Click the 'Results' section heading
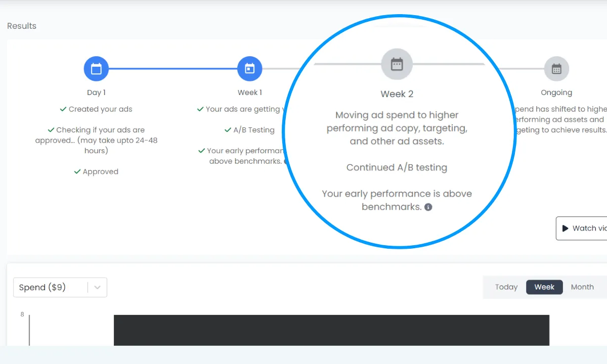 coord(22,26)
